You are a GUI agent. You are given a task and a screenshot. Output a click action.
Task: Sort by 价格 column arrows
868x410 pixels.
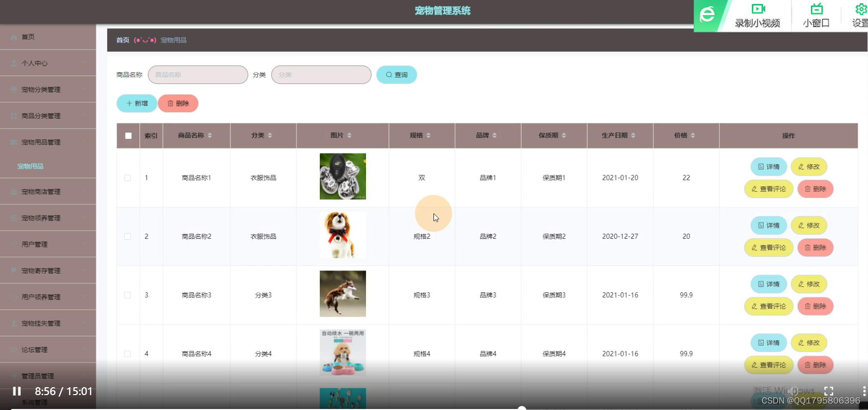[692, 136]
